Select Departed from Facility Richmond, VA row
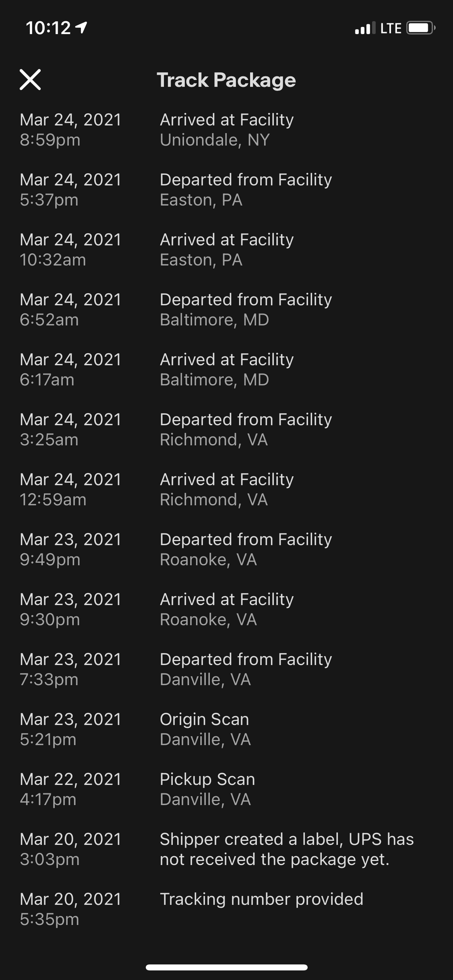Screen dimensions: 453x980 pos(226,429)
